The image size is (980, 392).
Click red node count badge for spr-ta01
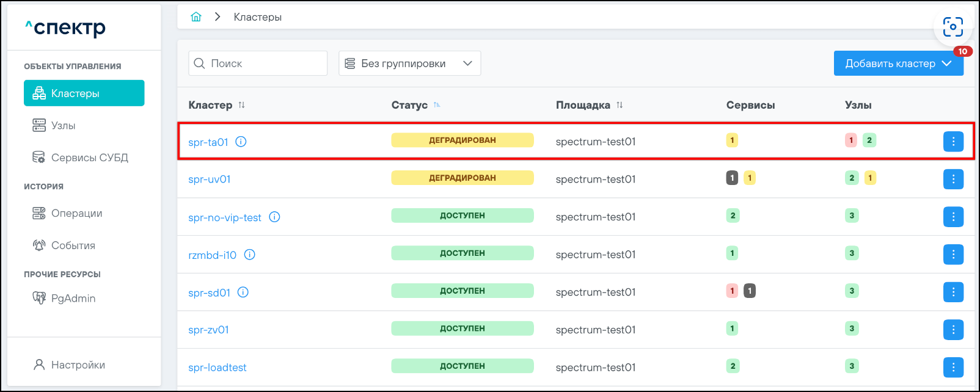[851, 140]
